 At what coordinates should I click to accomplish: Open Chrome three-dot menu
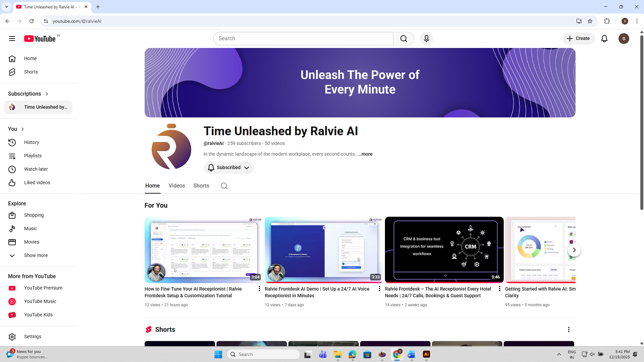pyautogui.click(x=637, y=21)
